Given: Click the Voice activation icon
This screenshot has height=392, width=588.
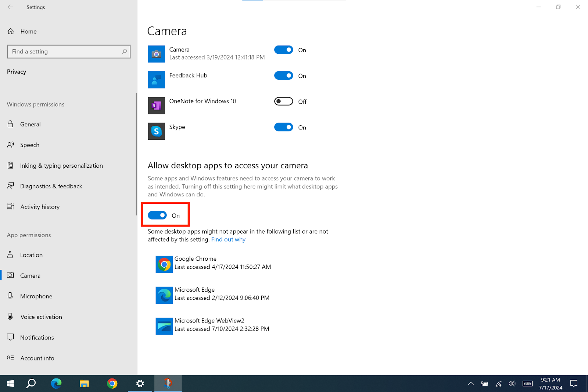Looking at the screenshot, I should [x=11, y=317].
